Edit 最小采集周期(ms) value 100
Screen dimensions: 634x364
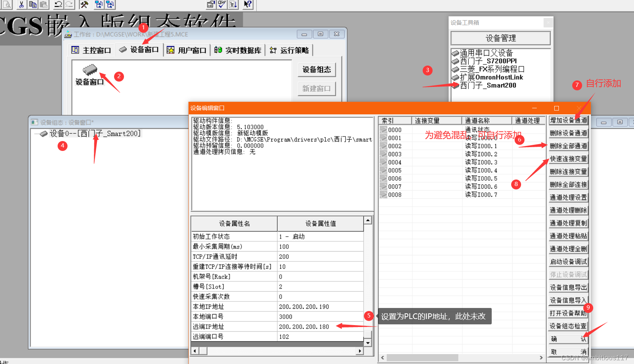[x=320, y=247]
